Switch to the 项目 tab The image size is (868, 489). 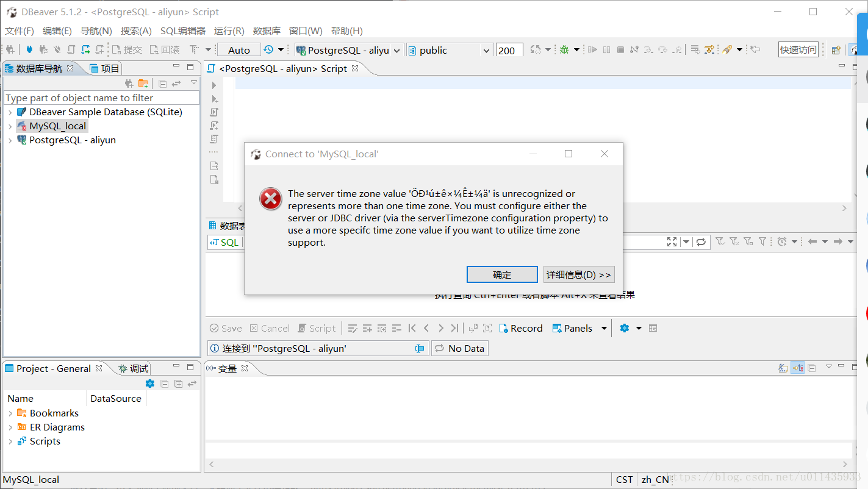(x=104, y=68)
